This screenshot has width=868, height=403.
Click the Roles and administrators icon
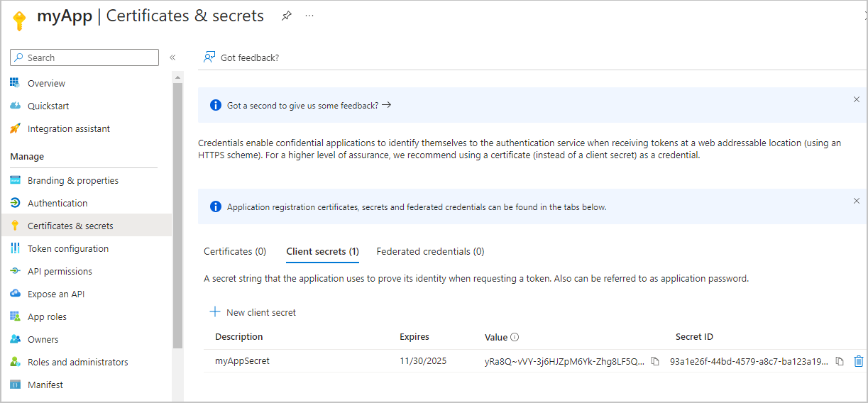(15, 362)
